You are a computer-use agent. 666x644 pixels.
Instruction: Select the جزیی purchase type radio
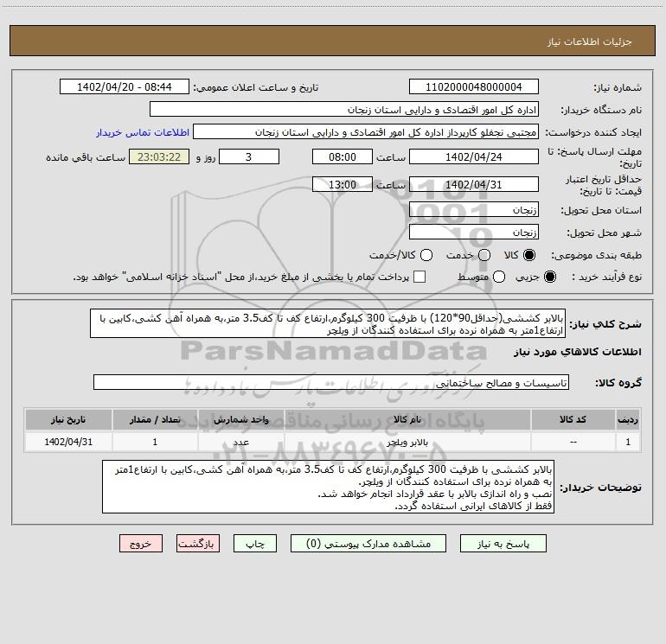point(550,277)
